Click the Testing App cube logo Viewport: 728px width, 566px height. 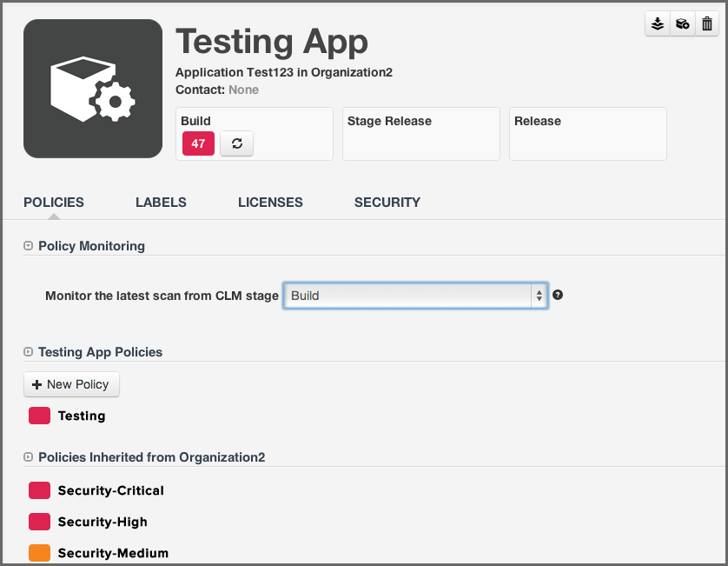pyautogui.click(x=92, y=88)
